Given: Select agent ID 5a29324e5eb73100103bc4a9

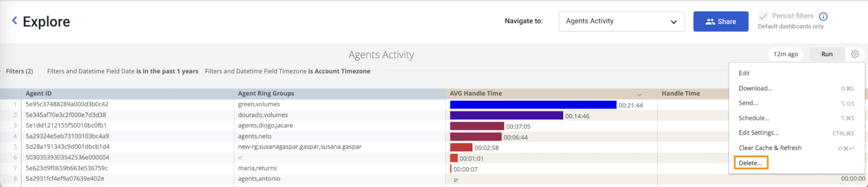Looking at the screenshot, I should click(x=67, y=136).
